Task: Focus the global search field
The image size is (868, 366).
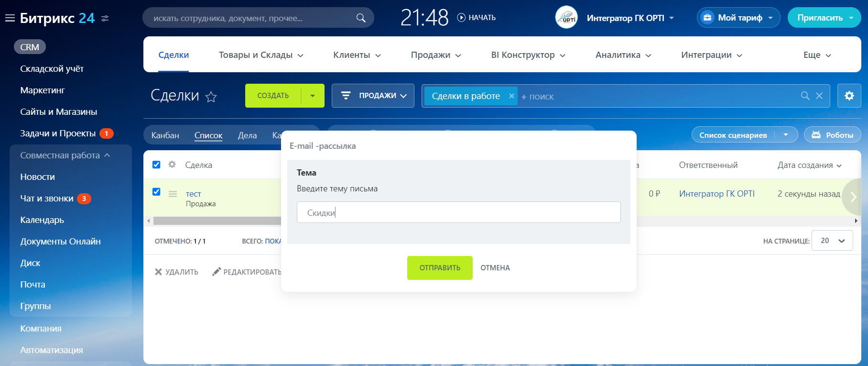Action: tap(258, 18)
